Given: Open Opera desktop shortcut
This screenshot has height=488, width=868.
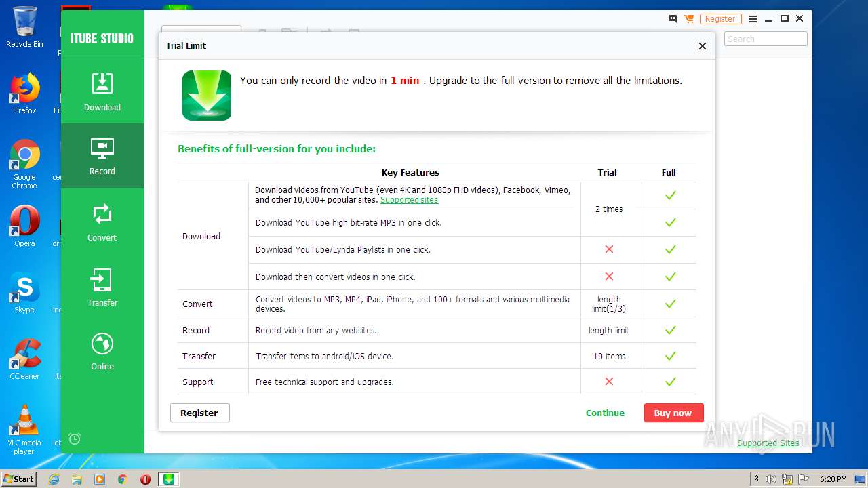Looking at the screenshot, I should 24,226.
